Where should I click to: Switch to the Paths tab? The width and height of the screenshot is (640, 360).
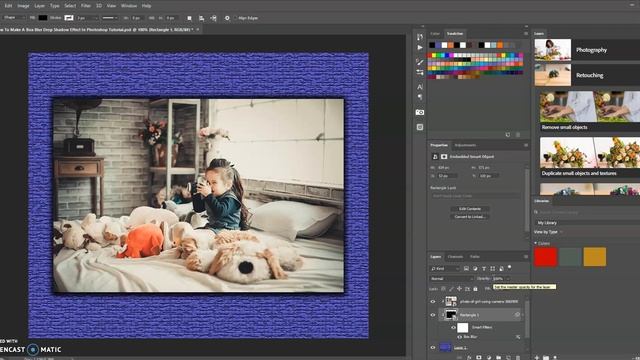tap(475, 257)
